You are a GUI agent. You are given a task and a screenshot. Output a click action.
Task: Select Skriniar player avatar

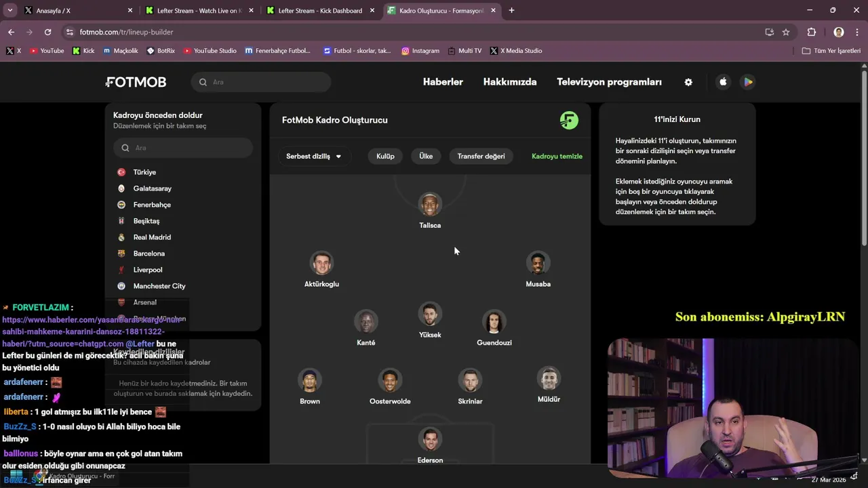coord(470,380)
